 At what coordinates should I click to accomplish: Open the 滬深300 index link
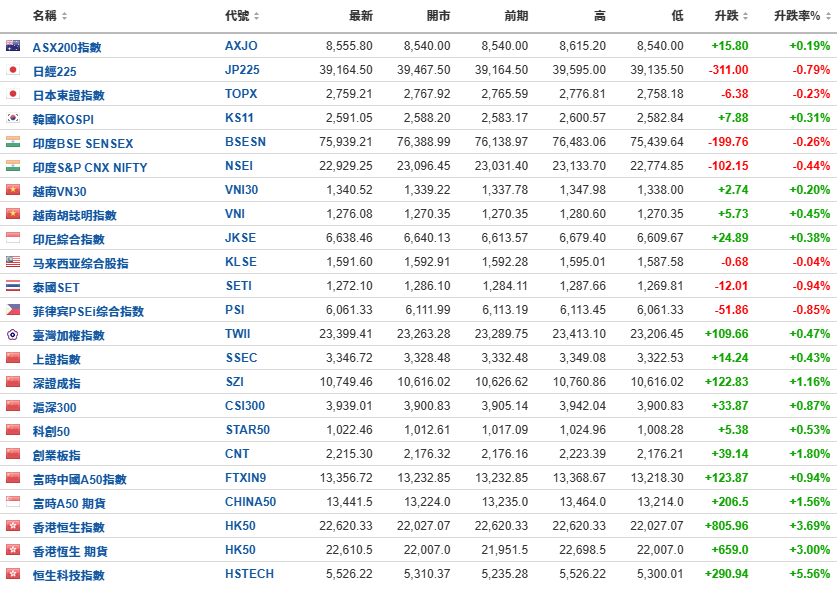pyautogui.click(x=54, y=408)
